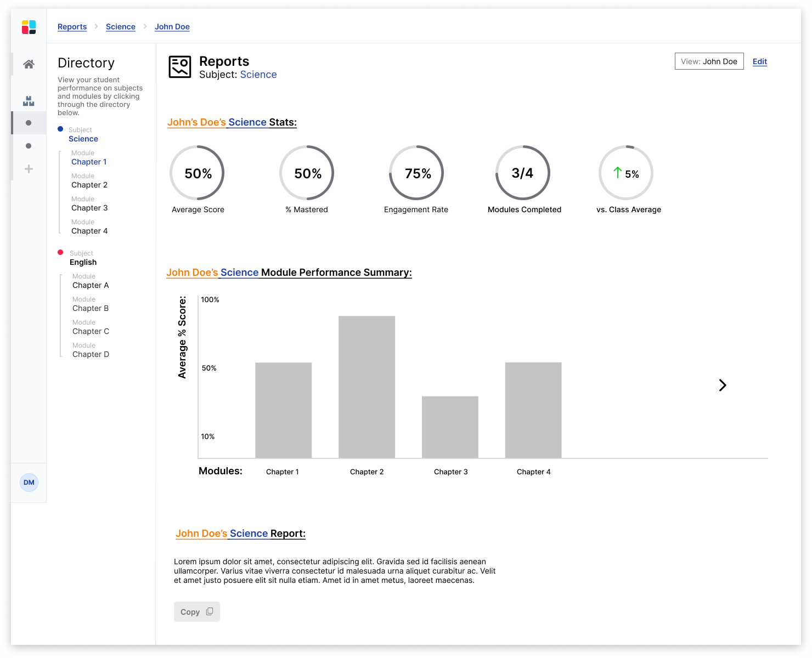Click the colorful app logo icon

pyautogui.click(x=29, y=27)
